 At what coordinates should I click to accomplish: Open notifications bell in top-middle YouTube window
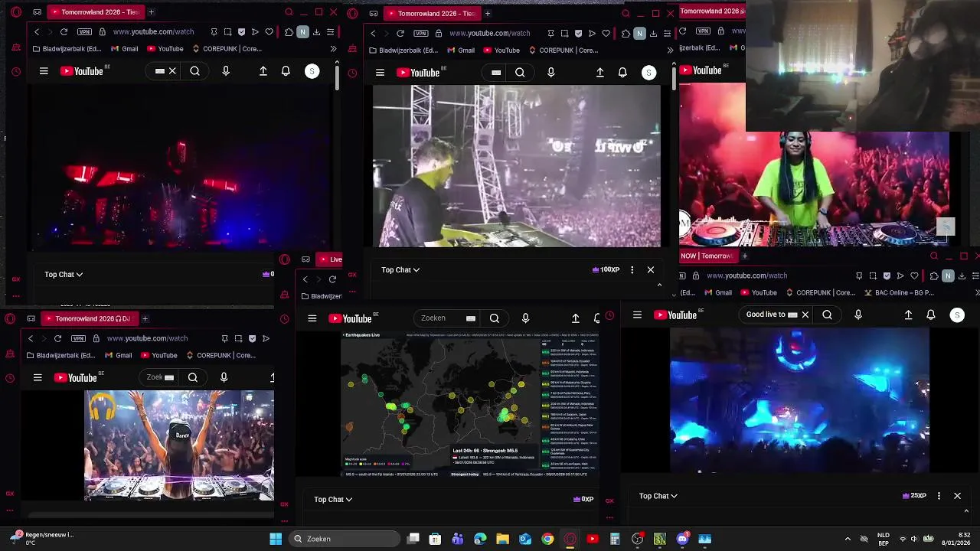click(622, 73)
